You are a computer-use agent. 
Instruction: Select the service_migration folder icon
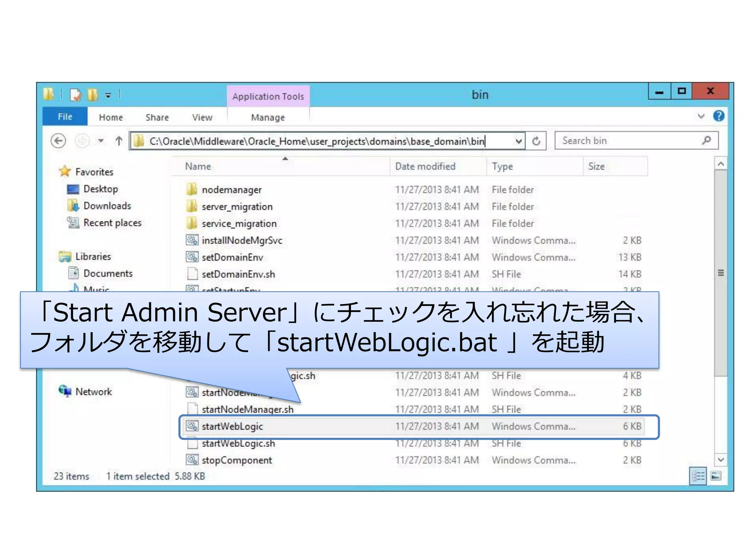(192, 223)
